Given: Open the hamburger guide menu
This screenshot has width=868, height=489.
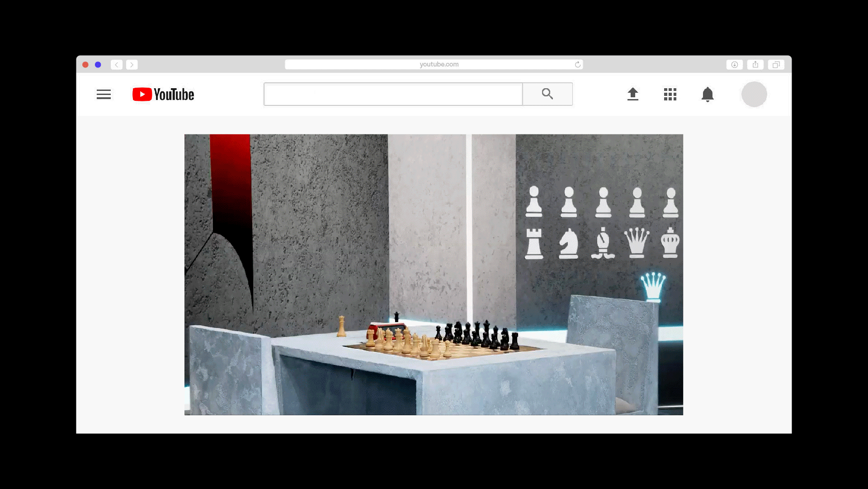Looking at the screenshot, I should (104, 94).
